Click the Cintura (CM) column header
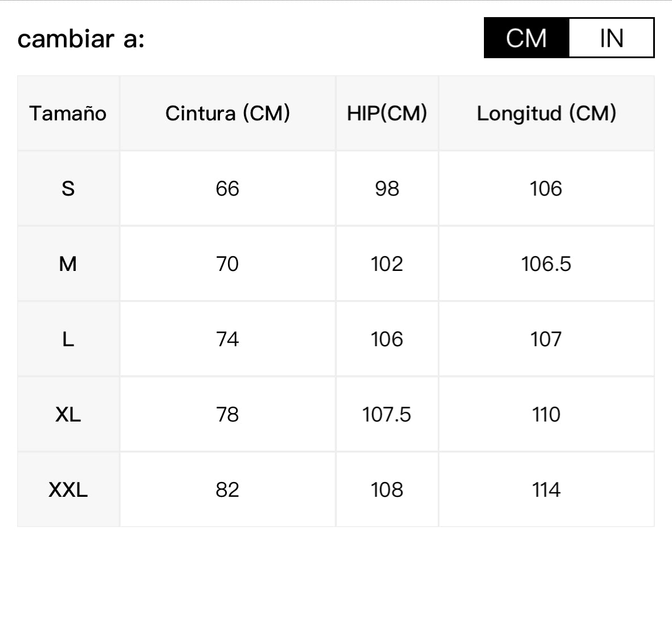This screenshot has height=628, width=672. [x=227, y=114]
